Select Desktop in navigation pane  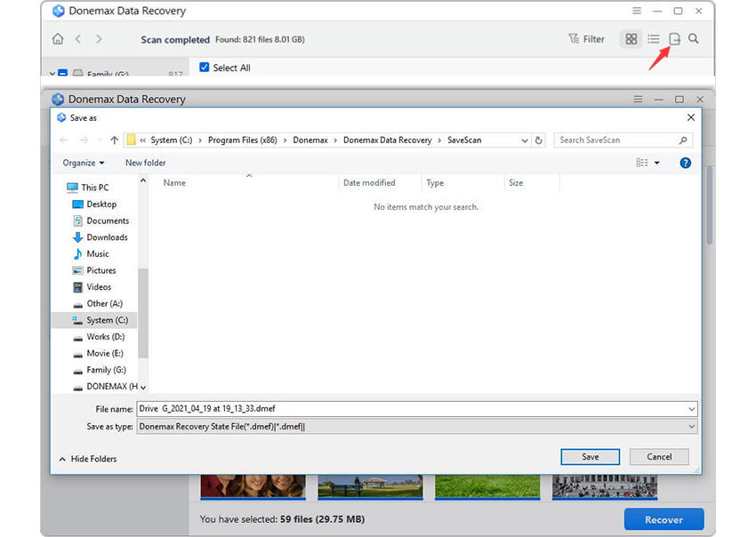coord(94,204)
